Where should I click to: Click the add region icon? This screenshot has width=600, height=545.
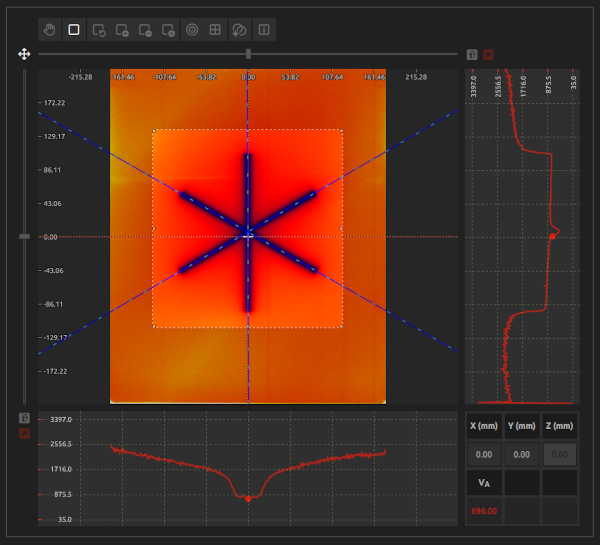point(122,30)
